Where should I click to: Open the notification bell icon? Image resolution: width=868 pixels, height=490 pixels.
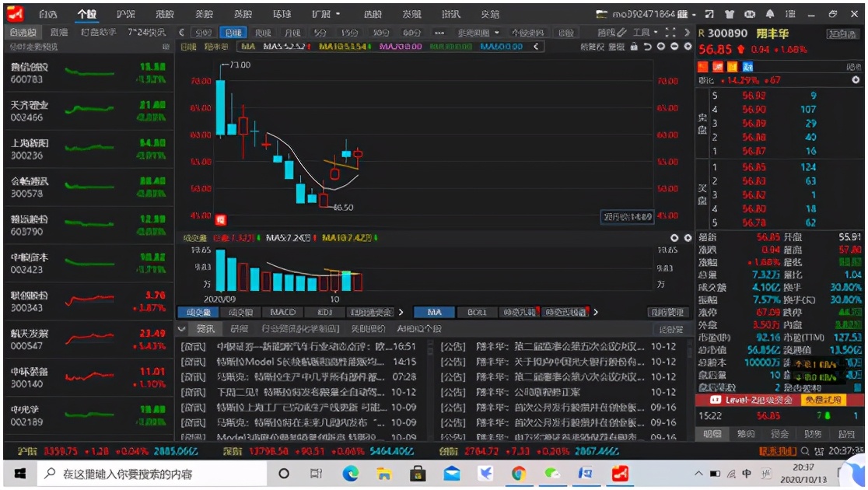(x=770, y=14)
